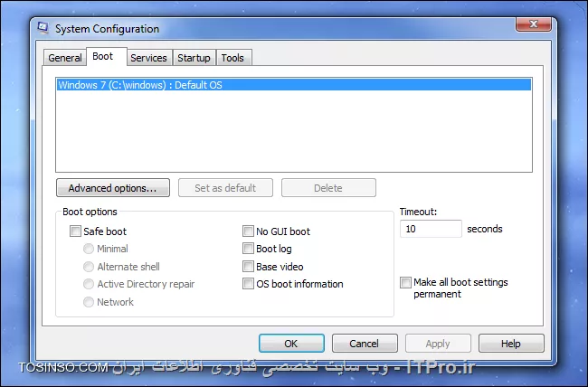Confirm changes with the OK button
The height and width of the screenshot is (387, 588).
(x=291, y=343)
